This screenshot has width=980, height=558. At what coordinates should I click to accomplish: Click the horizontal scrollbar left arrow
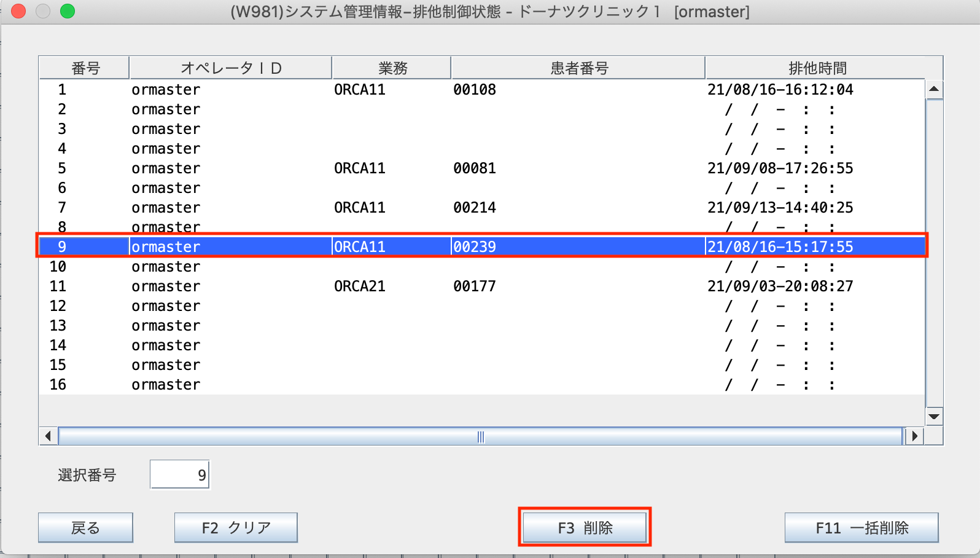coord(48,436)
